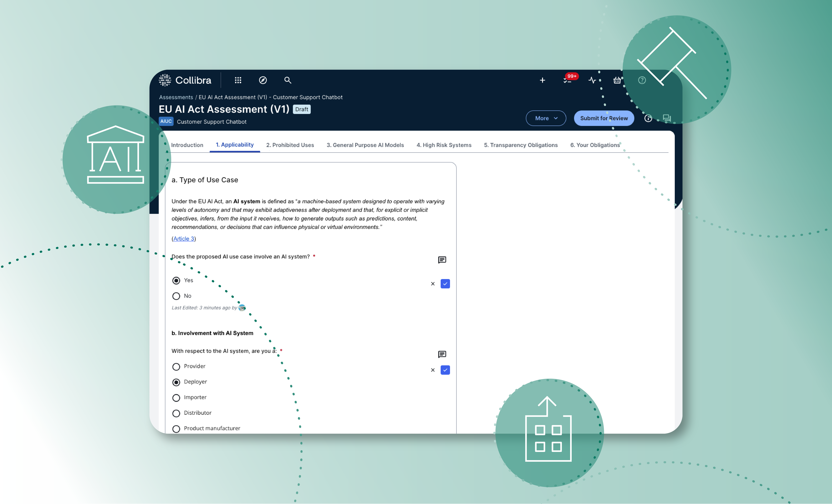Choose Importer radio option
The height and width of the screenshot is (504, 832).
click(x=176, y=398)
